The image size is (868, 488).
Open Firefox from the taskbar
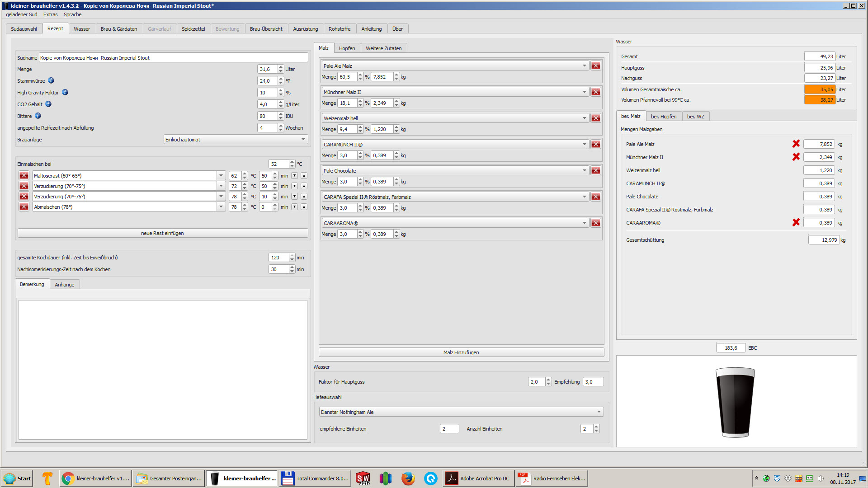coord(408,478)
